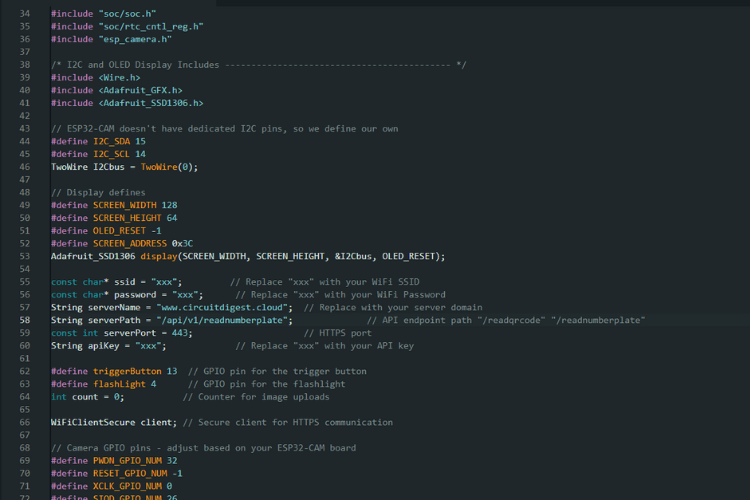Screen dimensions: 750x500
Task: Click the TwoWire I2Cbus declaration
Action: 124,167
